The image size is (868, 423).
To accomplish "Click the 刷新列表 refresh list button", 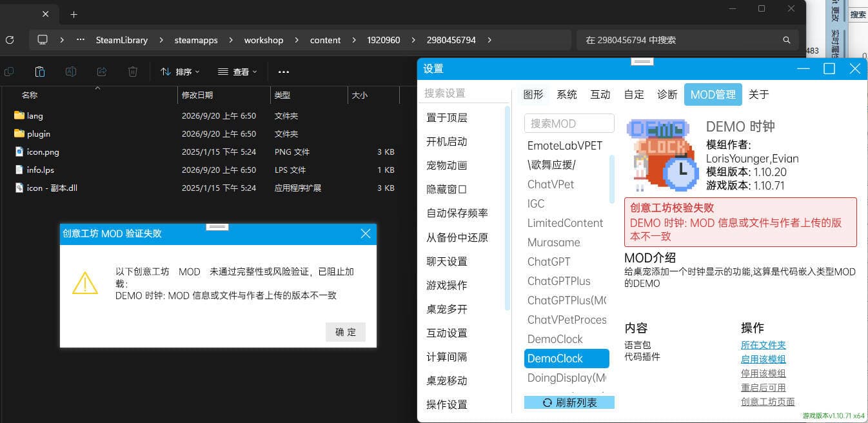I will click(x=569, y=402).
